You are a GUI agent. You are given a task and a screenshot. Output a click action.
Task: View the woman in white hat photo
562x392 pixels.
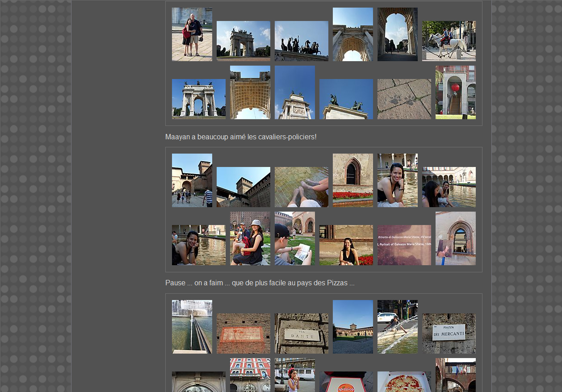point(250,238)
